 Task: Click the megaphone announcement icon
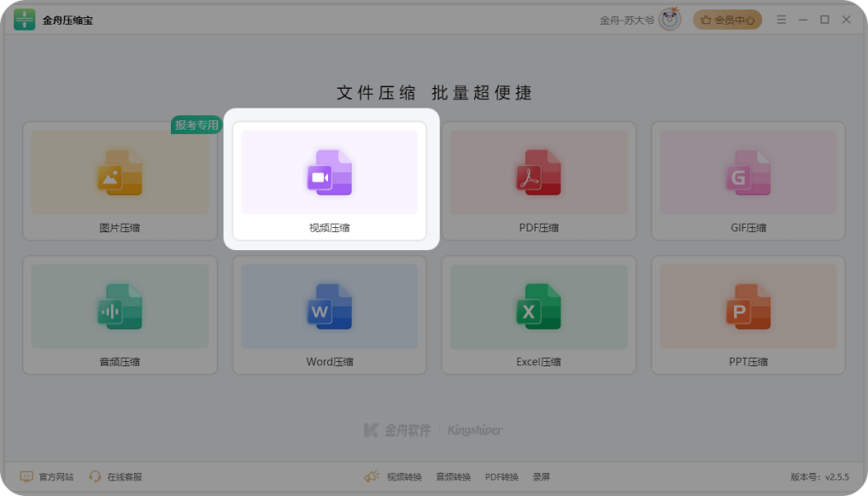pyautogui.click(x=372, y=476)
